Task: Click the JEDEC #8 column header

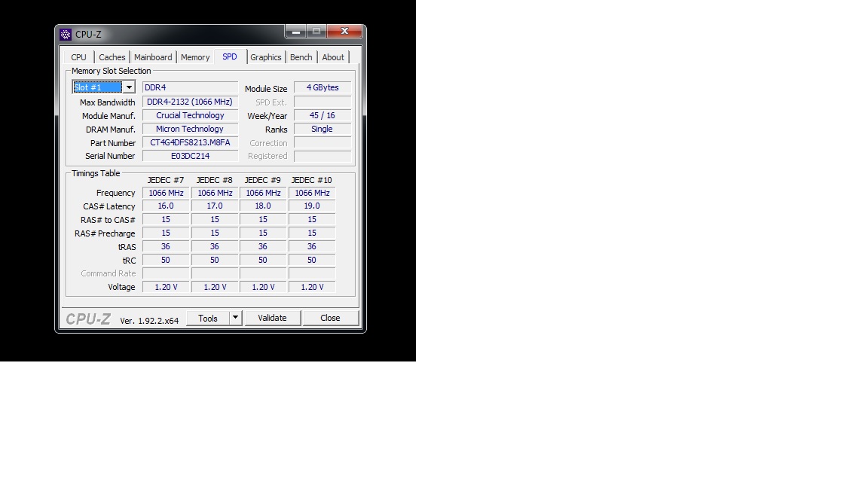Action: (214, 181)
